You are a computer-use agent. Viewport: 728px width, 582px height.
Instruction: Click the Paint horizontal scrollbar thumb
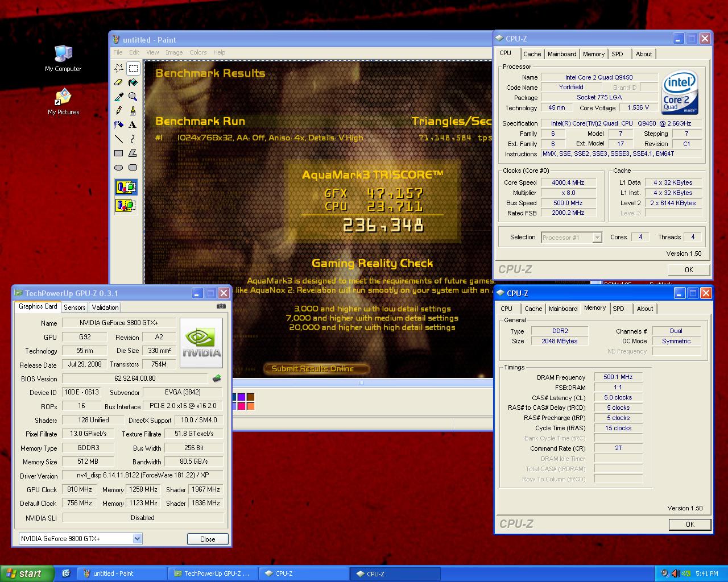[362, 383]
